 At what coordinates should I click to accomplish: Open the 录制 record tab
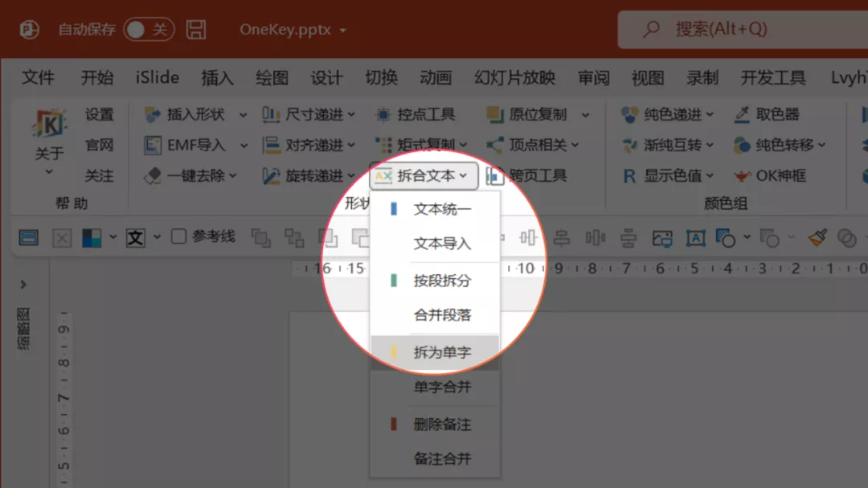pos(702,77)
